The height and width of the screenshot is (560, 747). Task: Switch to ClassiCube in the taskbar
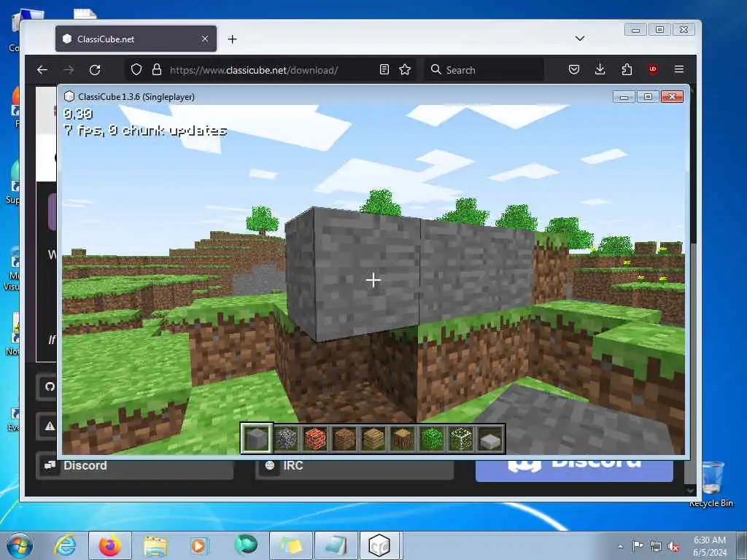click(x=381, y=545)
